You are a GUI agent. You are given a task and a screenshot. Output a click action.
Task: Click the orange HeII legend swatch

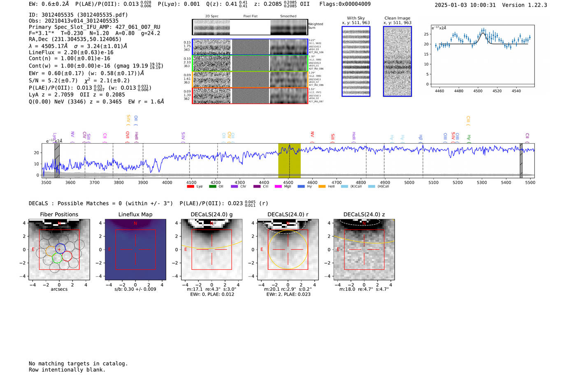(x=322, y=186)
